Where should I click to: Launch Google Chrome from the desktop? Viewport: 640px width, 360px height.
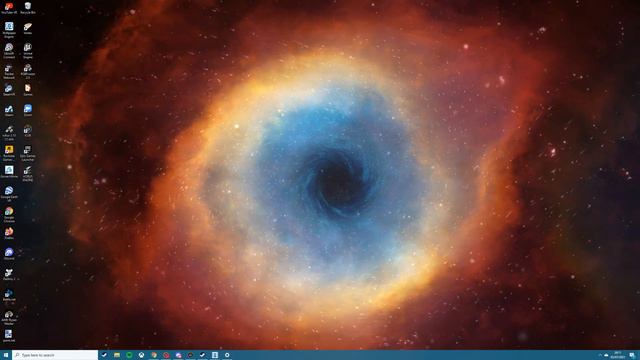click(9, 215)
